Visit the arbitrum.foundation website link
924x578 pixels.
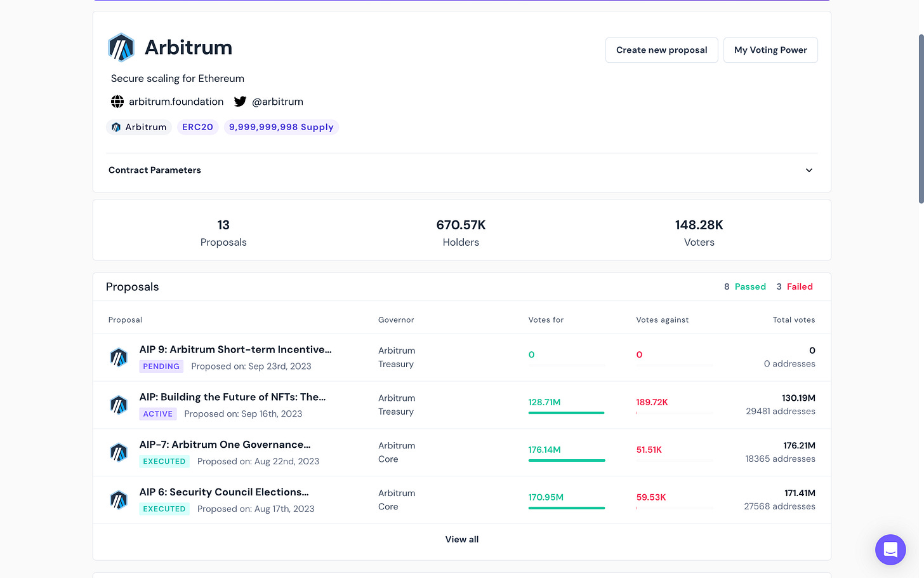pyautogui.click(x=176, y=102)
